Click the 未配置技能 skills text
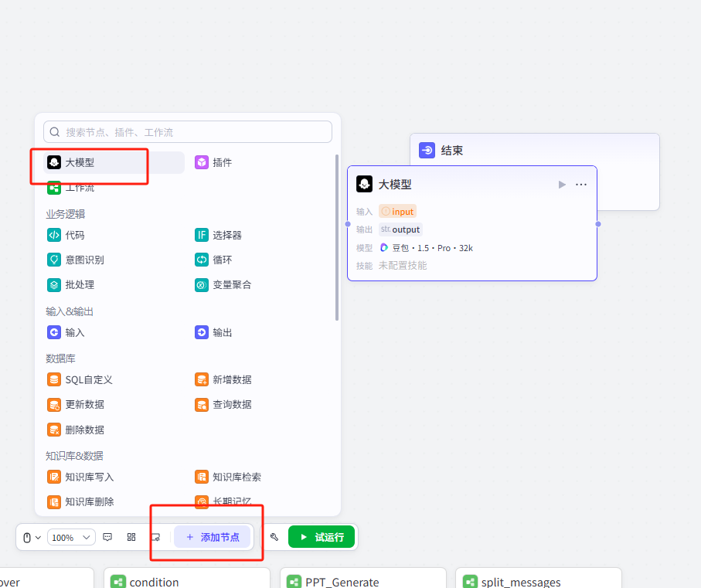This screenshot has height=588, width=701. click(403, 265)
